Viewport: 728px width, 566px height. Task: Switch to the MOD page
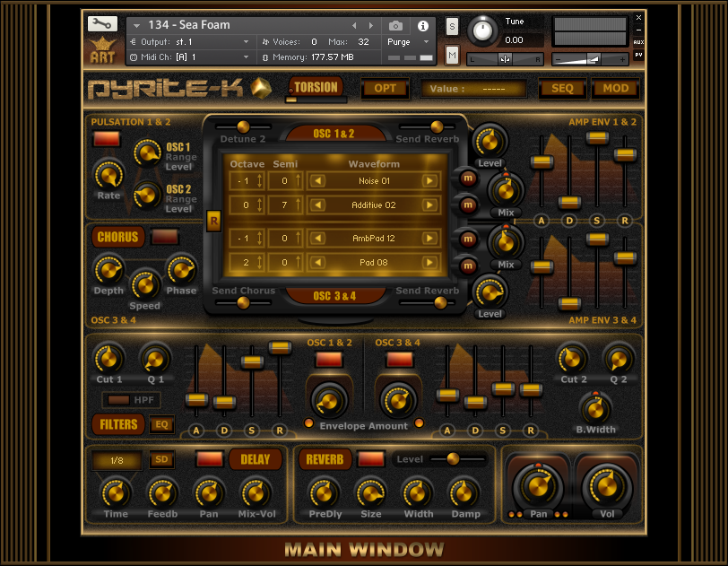pyautogui.click(x=615, y=89)
